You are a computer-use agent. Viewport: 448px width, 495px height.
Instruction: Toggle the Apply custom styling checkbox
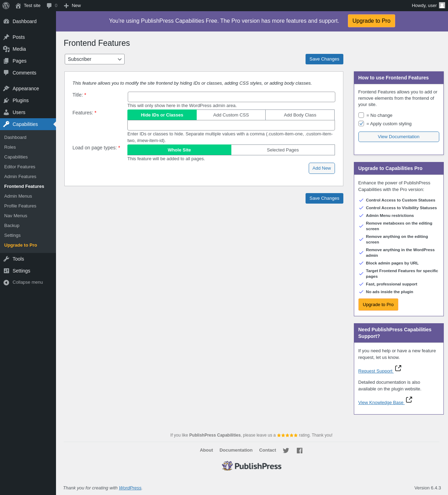tap(361, 123)
